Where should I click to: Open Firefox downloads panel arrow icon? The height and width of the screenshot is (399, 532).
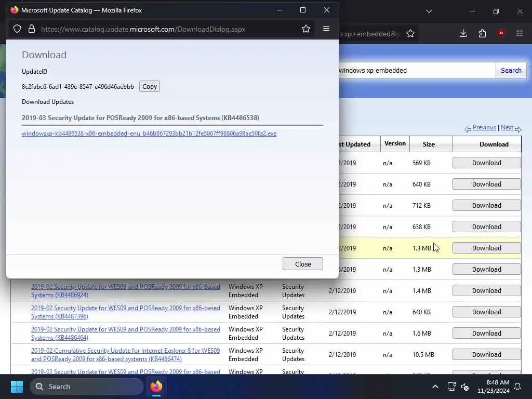coord(463,33)
